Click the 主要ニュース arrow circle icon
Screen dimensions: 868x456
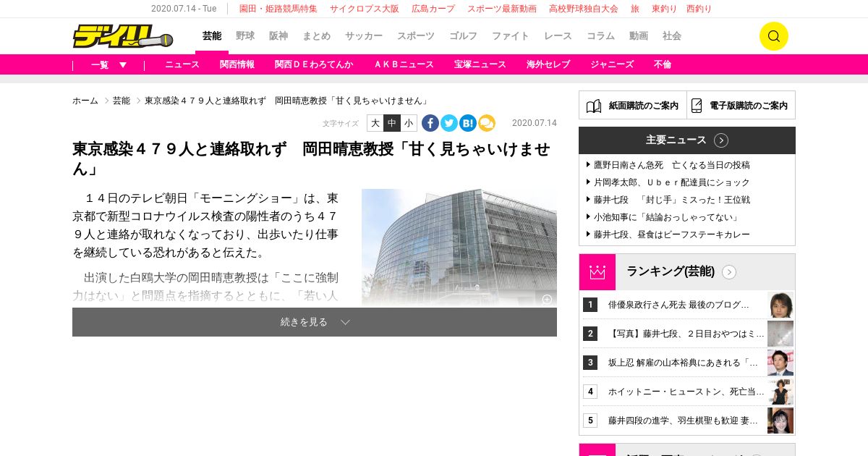point(721,140)
